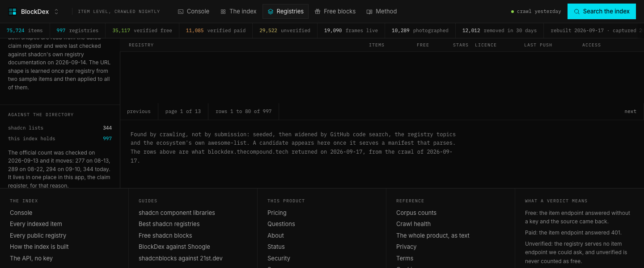Click the Console tab terminal icon
This screenshot has width=644, height=268.
pos(180,12)
